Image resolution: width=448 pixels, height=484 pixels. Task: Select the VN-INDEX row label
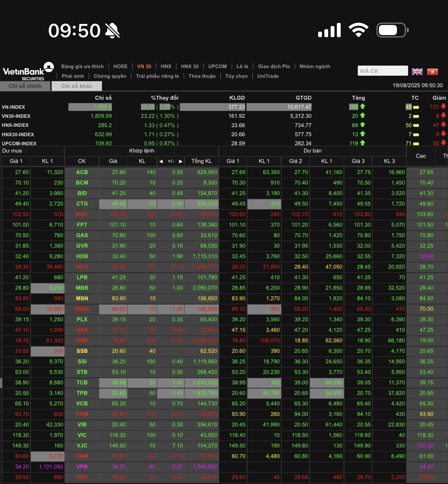(13, 107)
